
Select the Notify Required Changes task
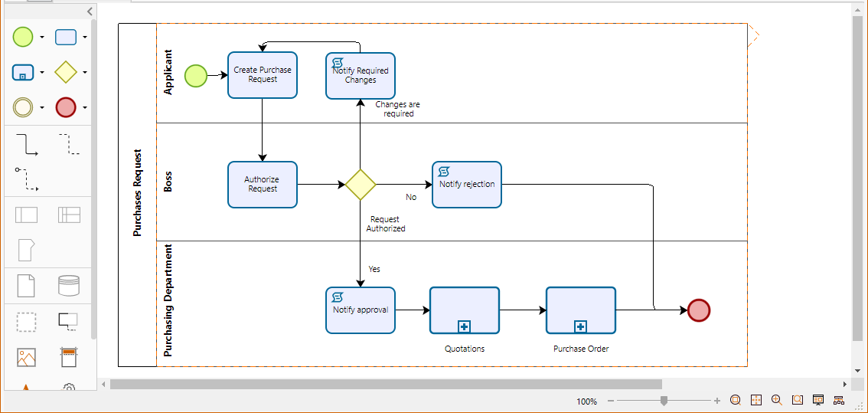[x=361, y=76]
